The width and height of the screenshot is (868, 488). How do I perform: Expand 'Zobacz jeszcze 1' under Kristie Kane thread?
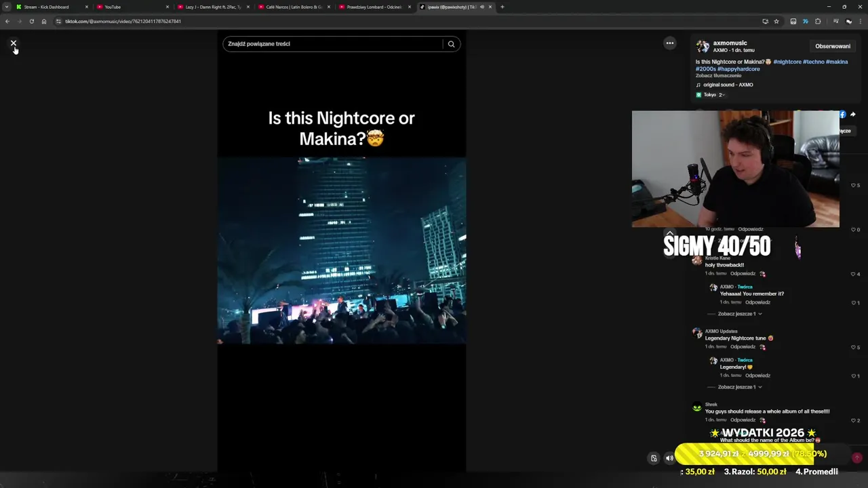[x=739, y=314]
